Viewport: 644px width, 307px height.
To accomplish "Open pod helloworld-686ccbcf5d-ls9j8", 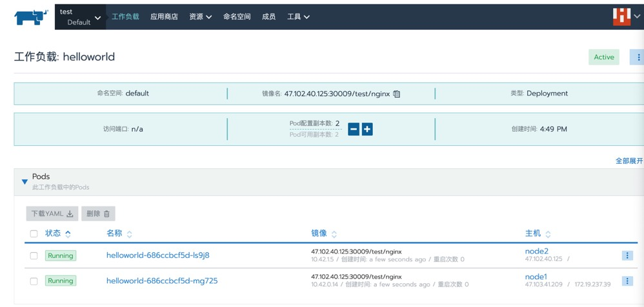I will 157,255.
